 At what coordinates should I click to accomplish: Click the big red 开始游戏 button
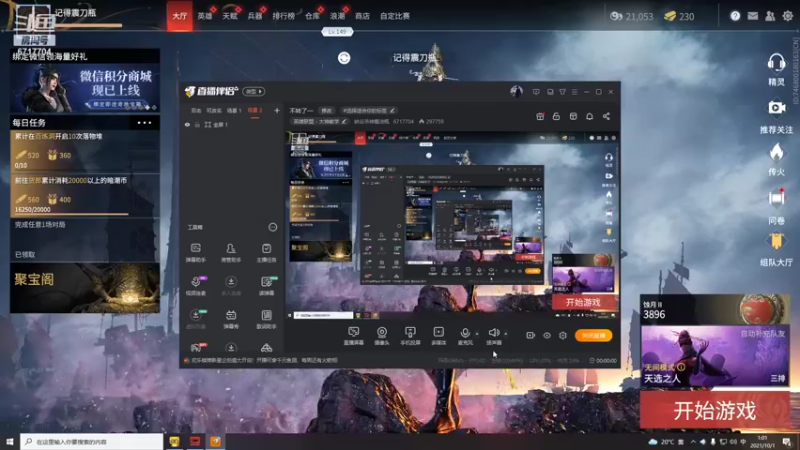[x=715, y=410]
